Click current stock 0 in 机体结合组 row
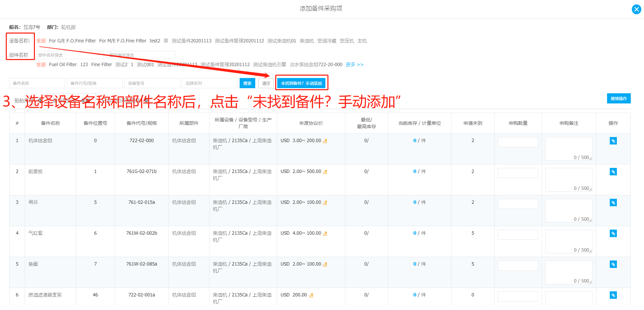This screenshot has height=310, width=644. point(415,141)
